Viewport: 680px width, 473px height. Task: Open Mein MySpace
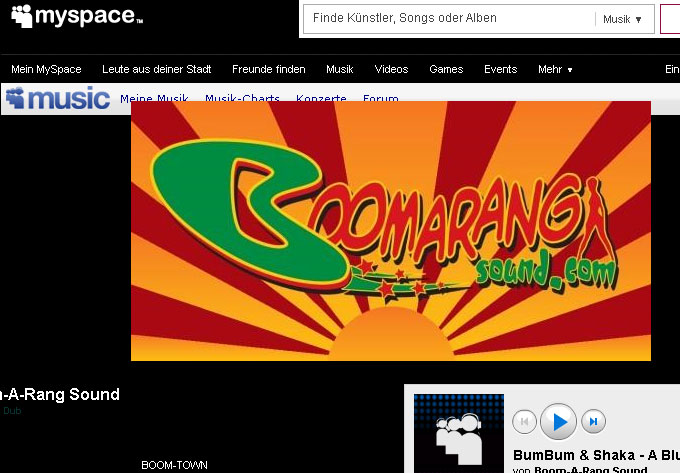(x=46, y=69)
